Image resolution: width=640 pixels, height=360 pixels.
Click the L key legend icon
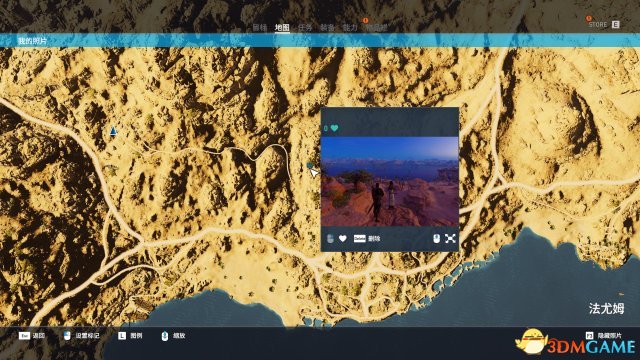(122, 336)
